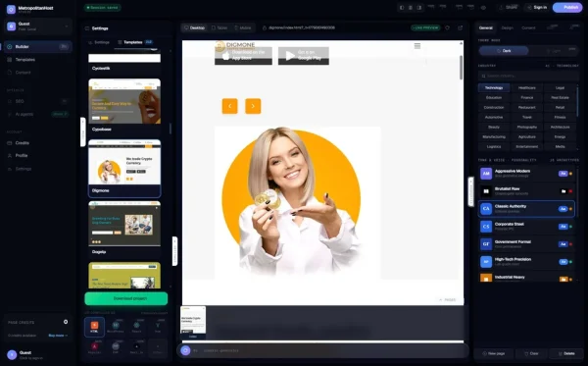Click the preview URL address field
588x366 pixels.
tap(334, 27)
